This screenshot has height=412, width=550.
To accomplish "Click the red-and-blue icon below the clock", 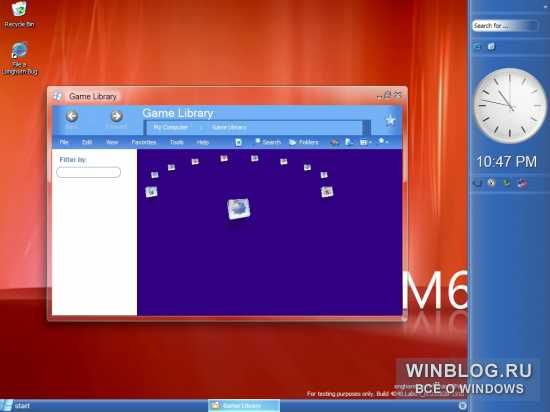I will coord(523,183).
